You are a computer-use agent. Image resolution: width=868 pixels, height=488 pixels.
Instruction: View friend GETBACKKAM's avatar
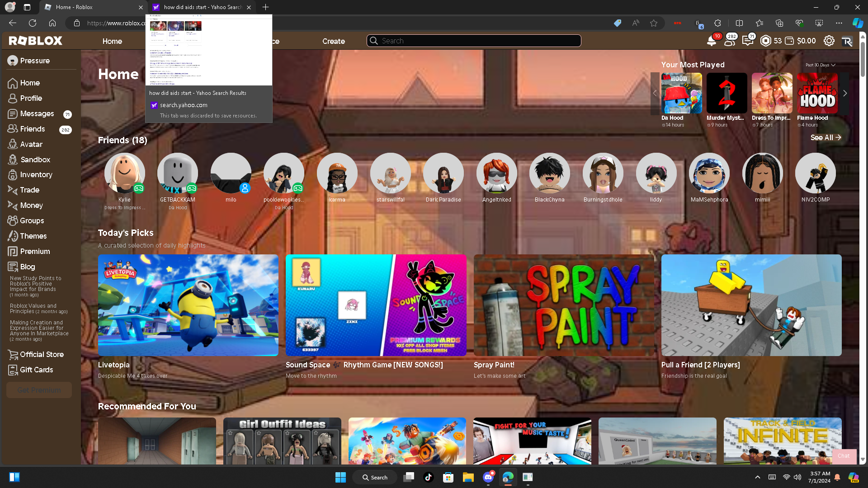[x=178, y=173]
